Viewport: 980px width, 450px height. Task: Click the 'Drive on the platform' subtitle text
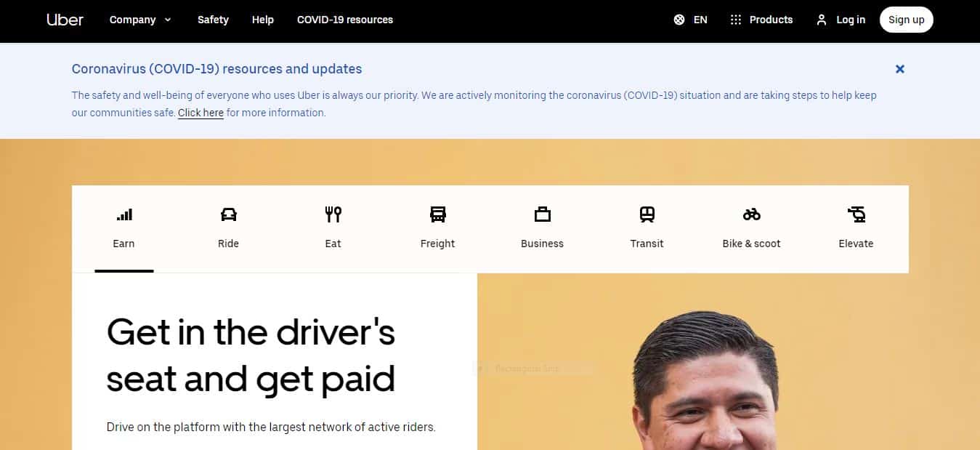click(x=271, y=427)
